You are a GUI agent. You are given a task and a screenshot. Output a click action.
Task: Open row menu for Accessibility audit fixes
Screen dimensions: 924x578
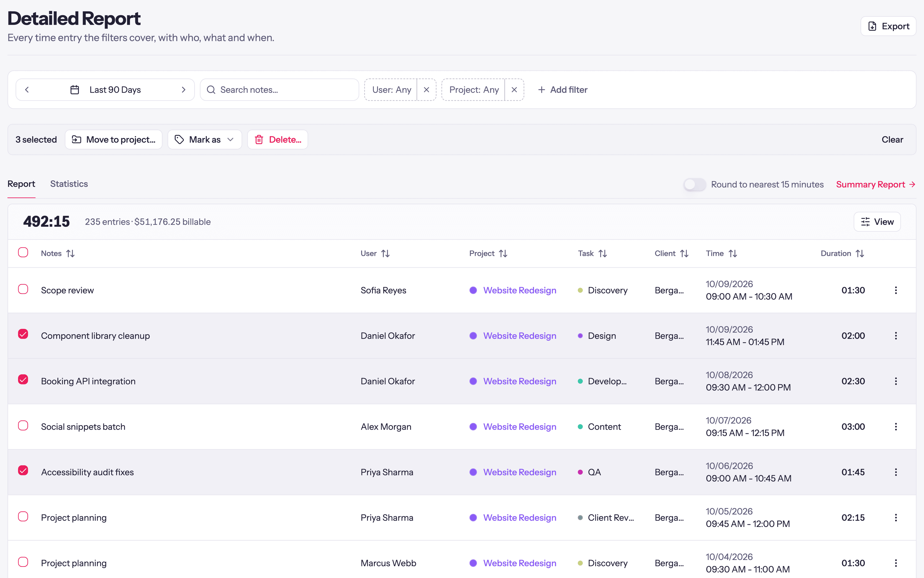point(896,472)
